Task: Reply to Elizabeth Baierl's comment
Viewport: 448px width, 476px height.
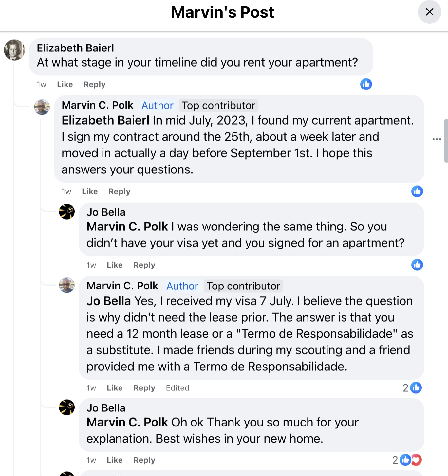Action: 94,85
